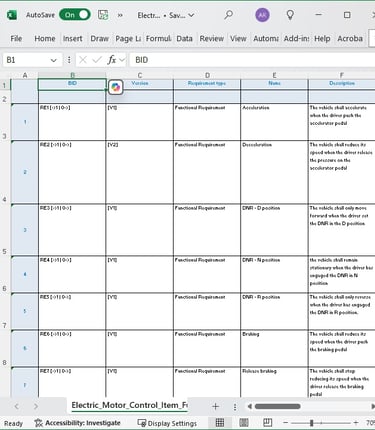Open the Page Layout ribbon tab
The height and width of the screenshot is (430, 375).
(x=128, y=39)
